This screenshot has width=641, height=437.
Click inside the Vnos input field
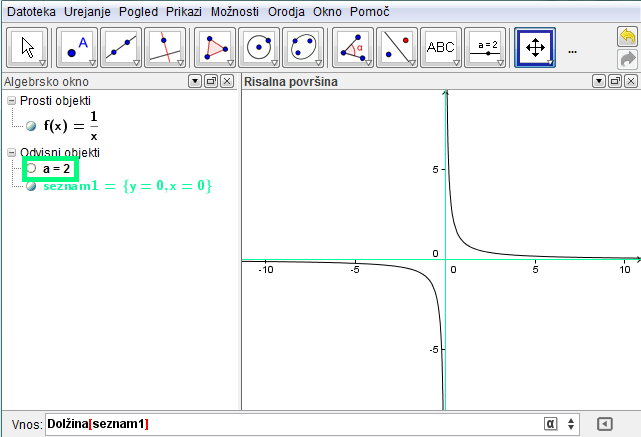coord(300,424)
